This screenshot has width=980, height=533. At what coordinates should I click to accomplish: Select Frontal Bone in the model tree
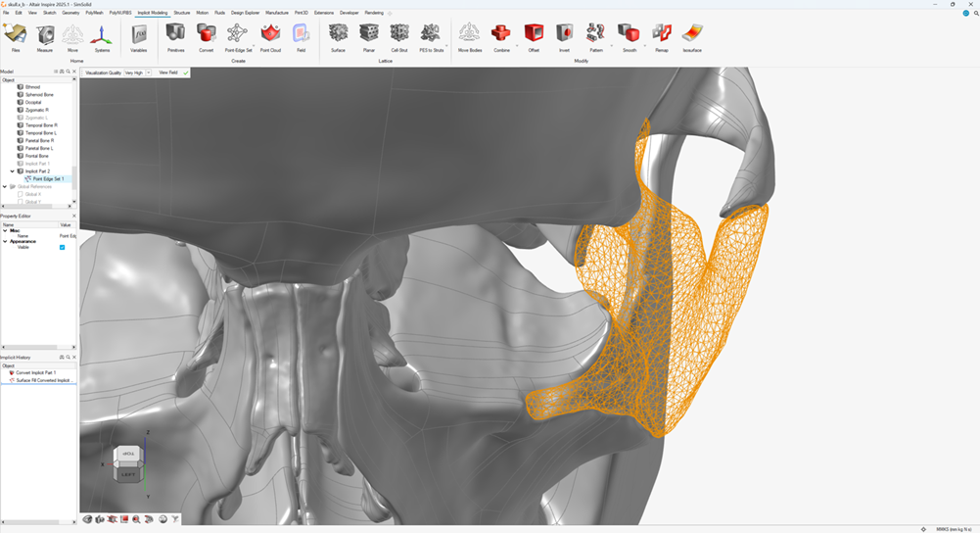pos(36,156)
